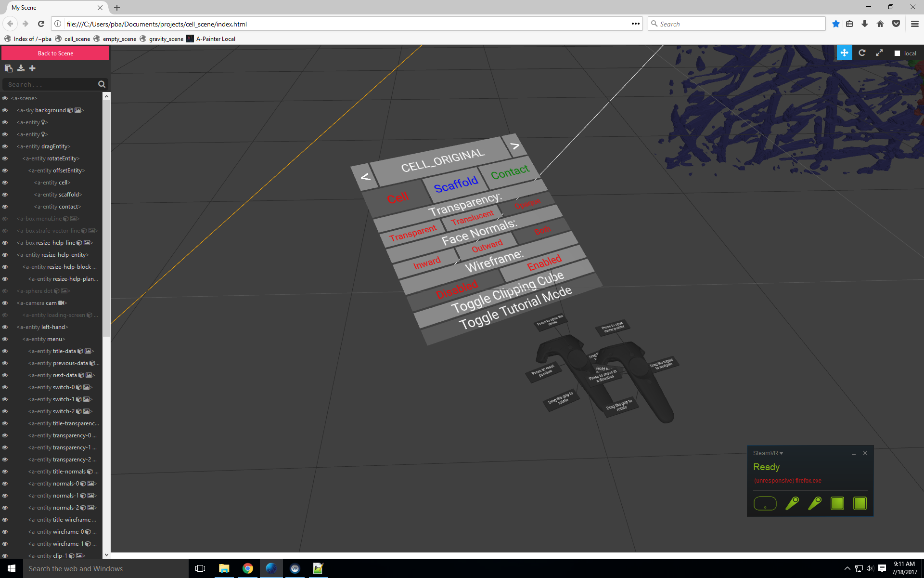Show the hidden a-box menuLine entity
This screenshot has height=578, width=924.
(5, 219)
